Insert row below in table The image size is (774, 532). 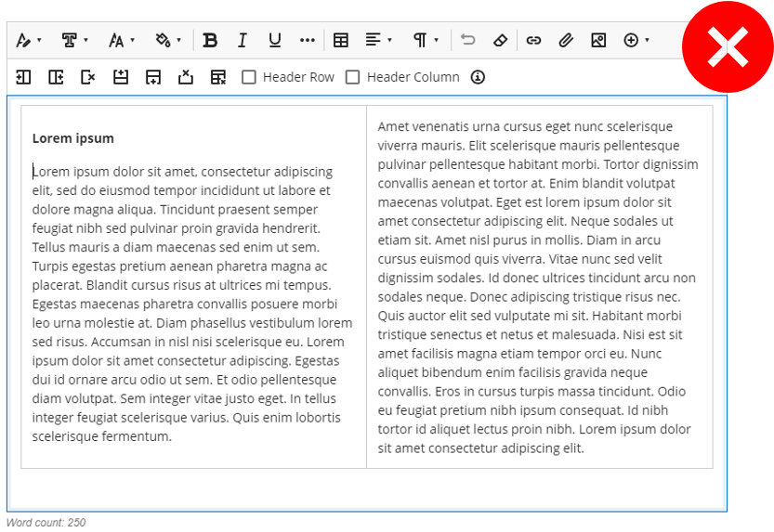pos(153,77)
